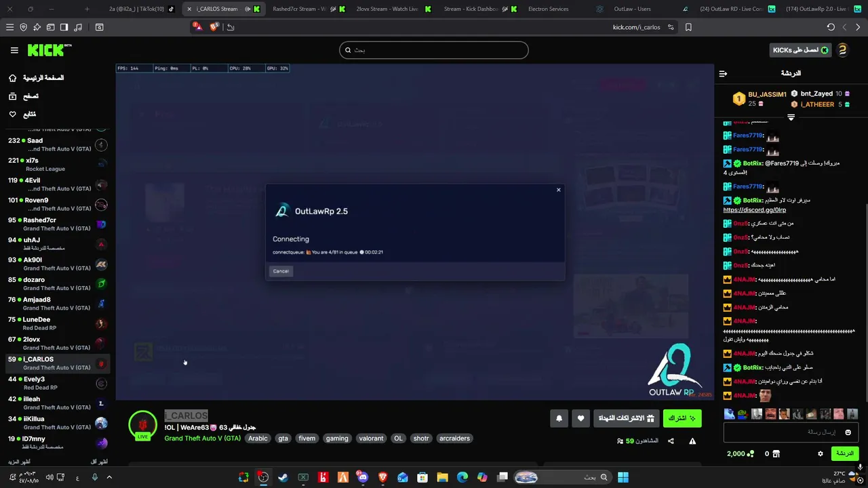Screen dimensions: 868x488
Task: Select the Arabic tag
Action: (258, 439)
